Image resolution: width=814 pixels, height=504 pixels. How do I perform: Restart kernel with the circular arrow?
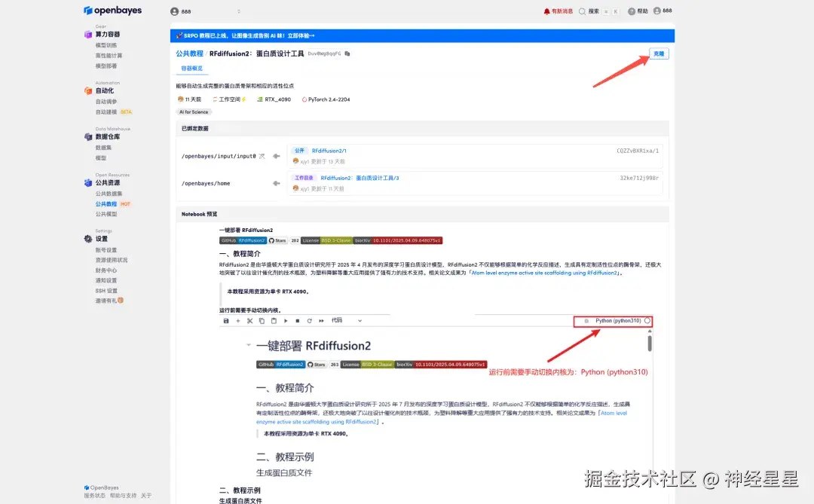[x=310, y=321]
